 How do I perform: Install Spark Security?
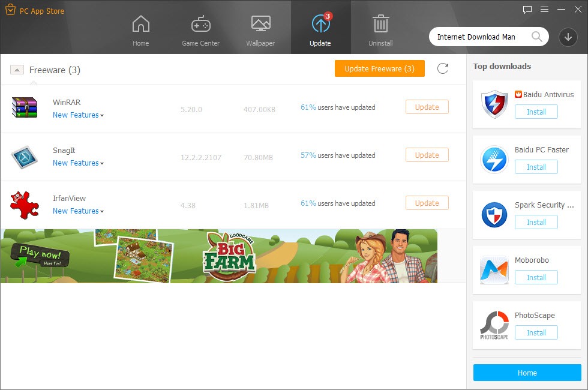pyautogui.click(x=536, y=222)
